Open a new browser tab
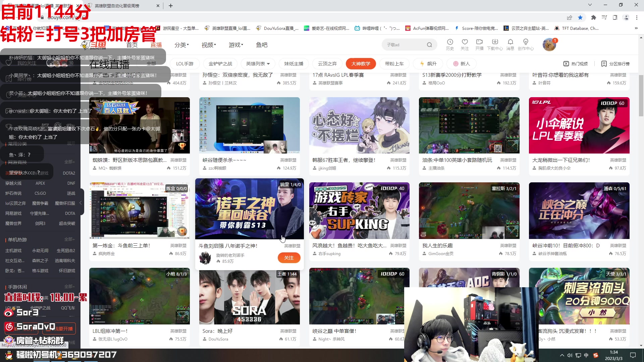 point(170,6)
